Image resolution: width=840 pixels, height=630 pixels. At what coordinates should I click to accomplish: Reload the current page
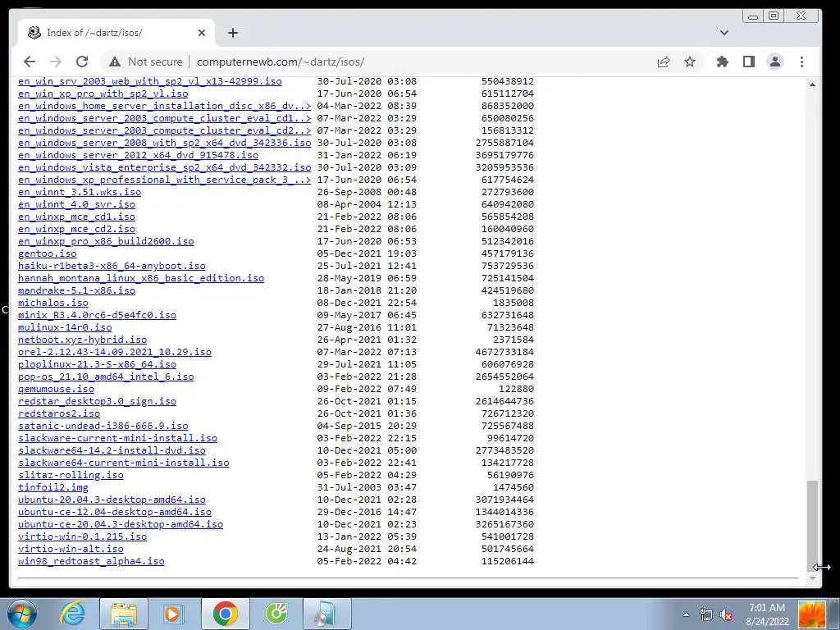click(82, 62)
